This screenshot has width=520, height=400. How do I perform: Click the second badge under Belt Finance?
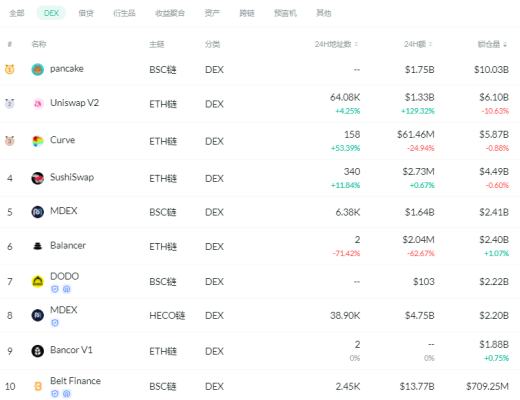click(x=67, y=394)
